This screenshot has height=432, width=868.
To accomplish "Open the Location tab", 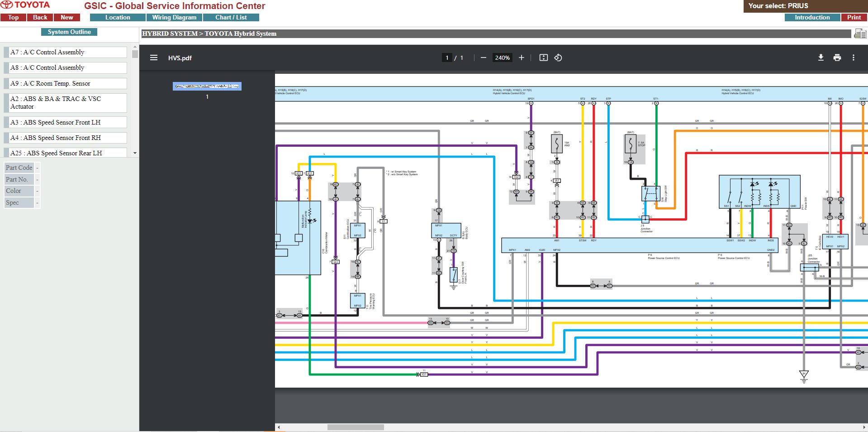I will (118, 18).
